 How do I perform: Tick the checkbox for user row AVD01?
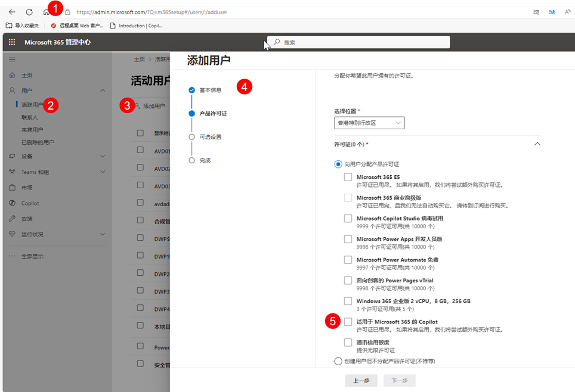click(x=140, y=150)
